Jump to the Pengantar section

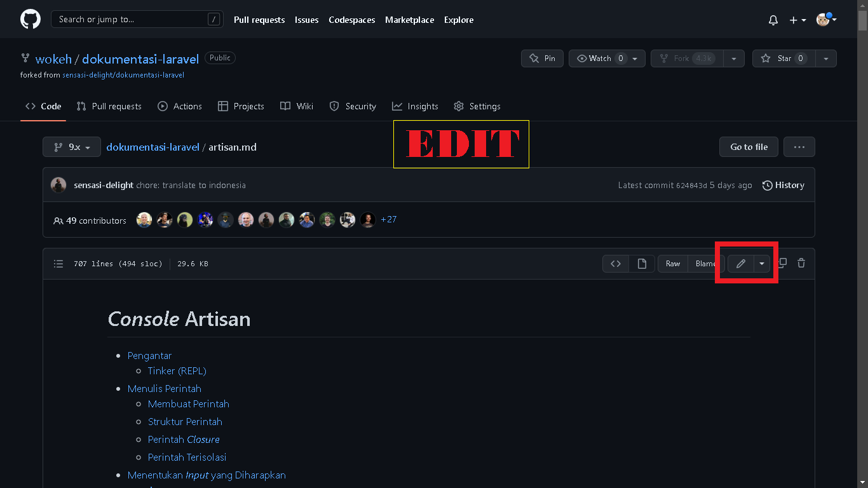coord(149,355)
